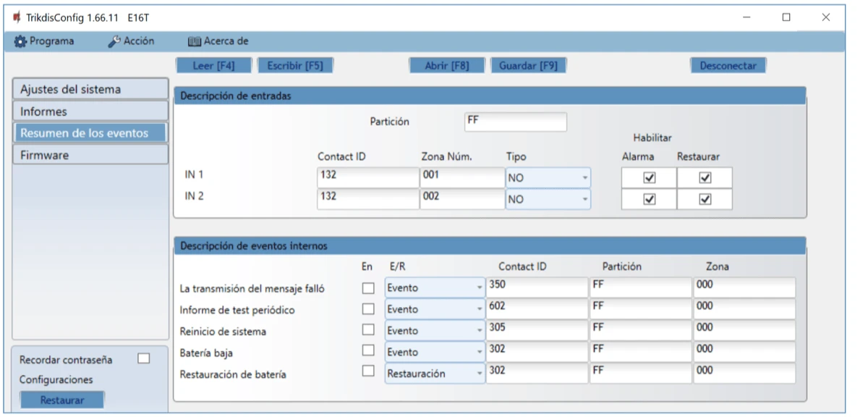
Task: Click the Escribir [F5] button
Action: coord(294,66)
